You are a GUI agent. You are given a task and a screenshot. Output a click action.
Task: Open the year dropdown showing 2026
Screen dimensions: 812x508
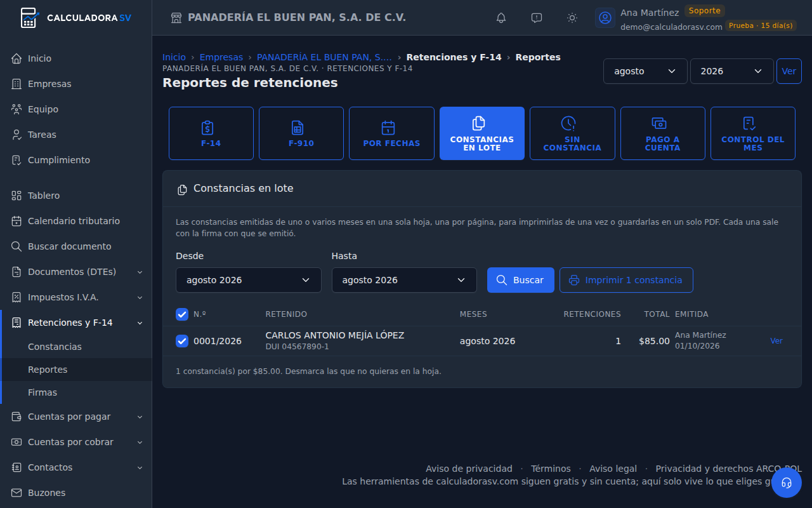732,71
